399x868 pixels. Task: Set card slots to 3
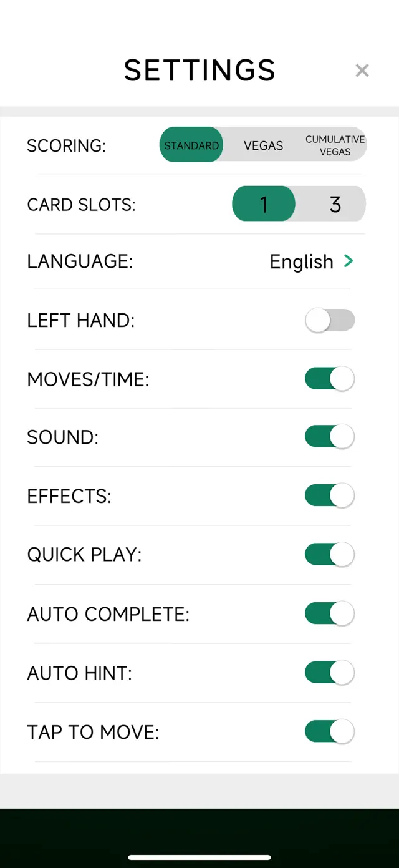(335, 203)
